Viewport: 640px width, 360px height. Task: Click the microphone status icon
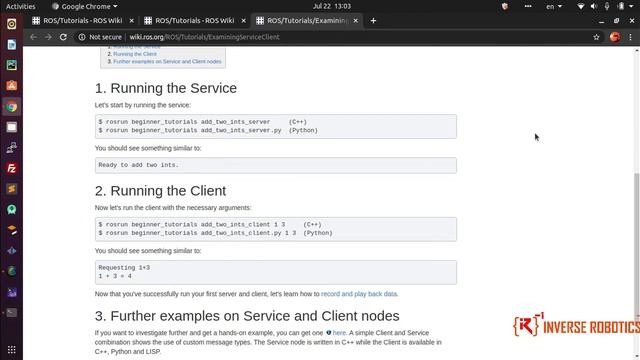607,6
